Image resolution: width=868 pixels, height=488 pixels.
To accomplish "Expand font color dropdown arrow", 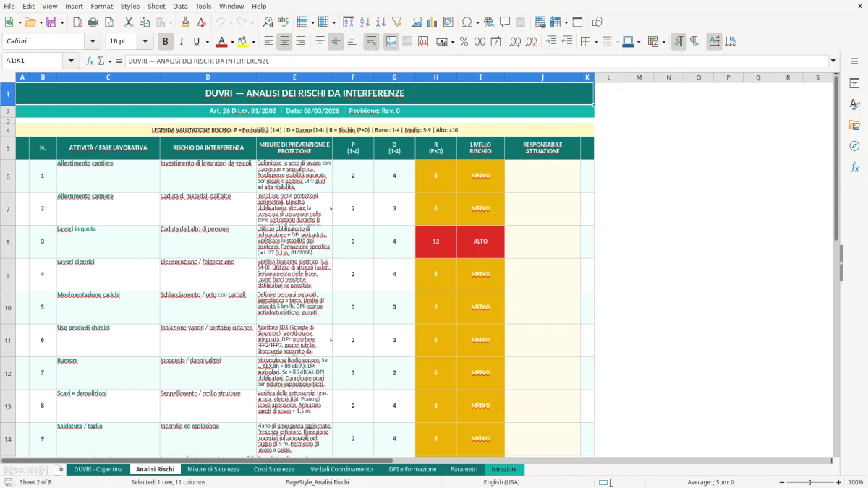I will coord(231,42).
